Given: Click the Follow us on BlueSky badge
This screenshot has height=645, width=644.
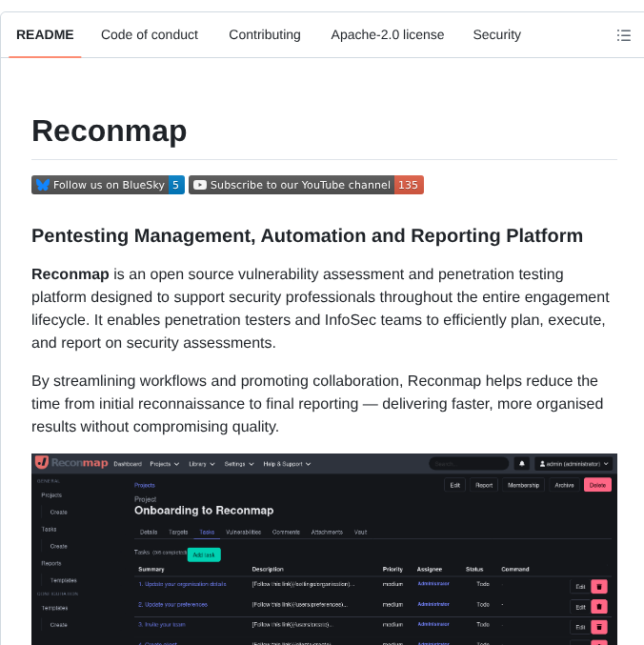Looking at the screenshot, I should [x=109, y=185].
